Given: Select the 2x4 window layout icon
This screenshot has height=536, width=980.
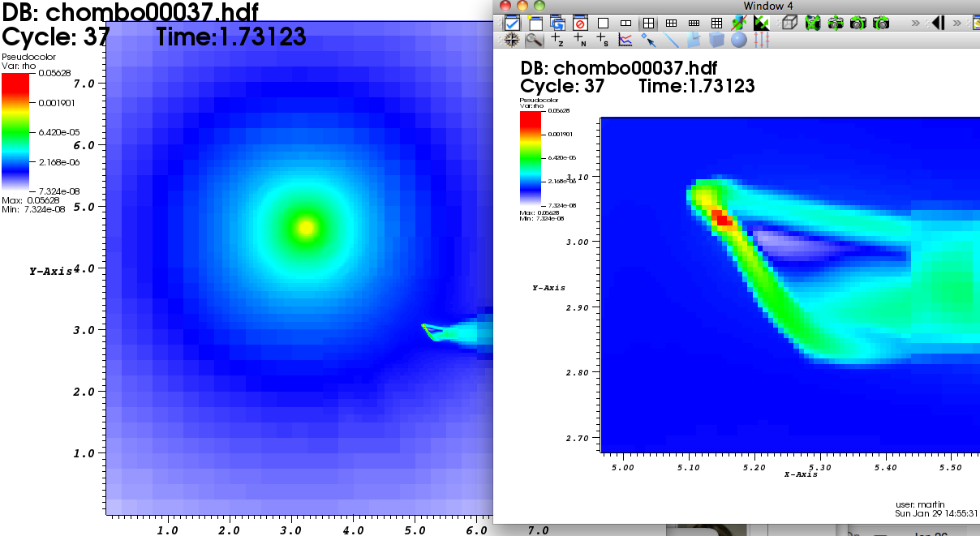Looking at the screenshot, I should (694, 23).
